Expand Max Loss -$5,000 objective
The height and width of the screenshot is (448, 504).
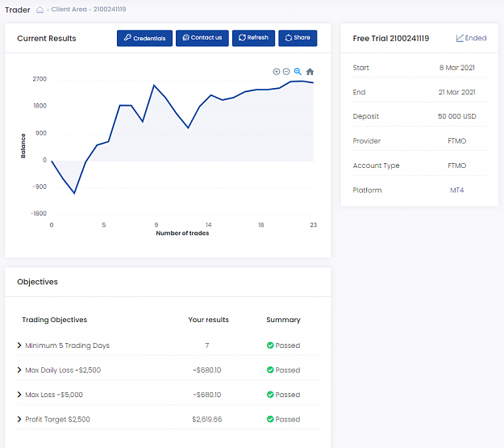(19, 395)
